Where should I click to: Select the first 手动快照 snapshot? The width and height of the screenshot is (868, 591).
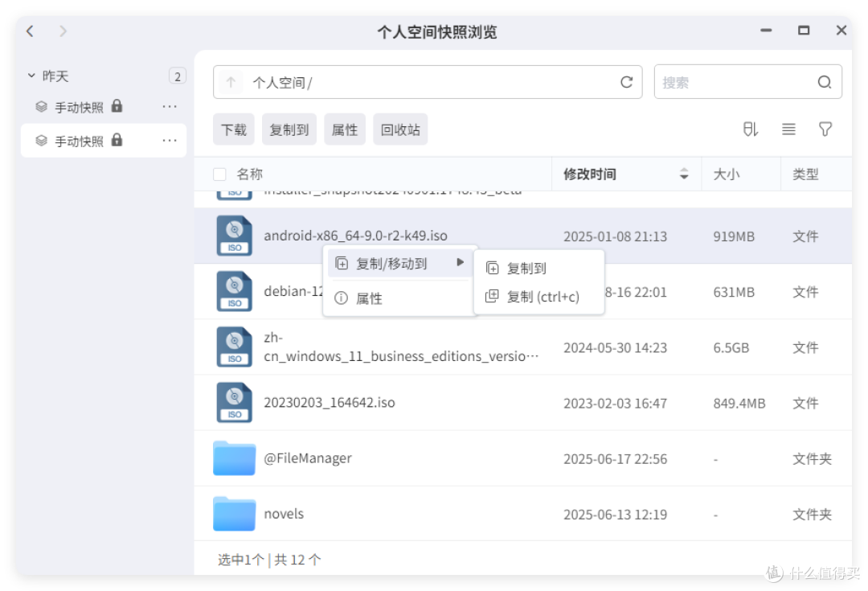point(104,107)
